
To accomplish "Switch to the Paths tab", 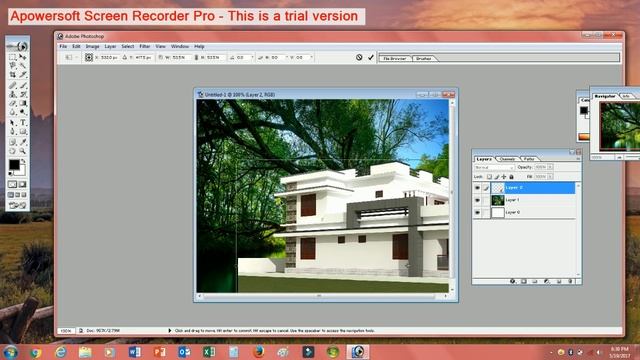I will click(530, 159).
